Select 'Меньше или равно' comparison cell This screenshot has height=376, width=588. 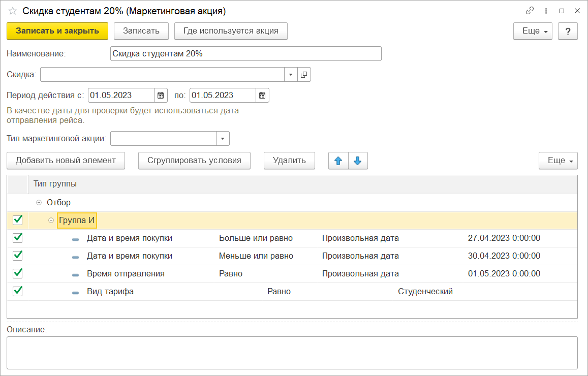256,256
